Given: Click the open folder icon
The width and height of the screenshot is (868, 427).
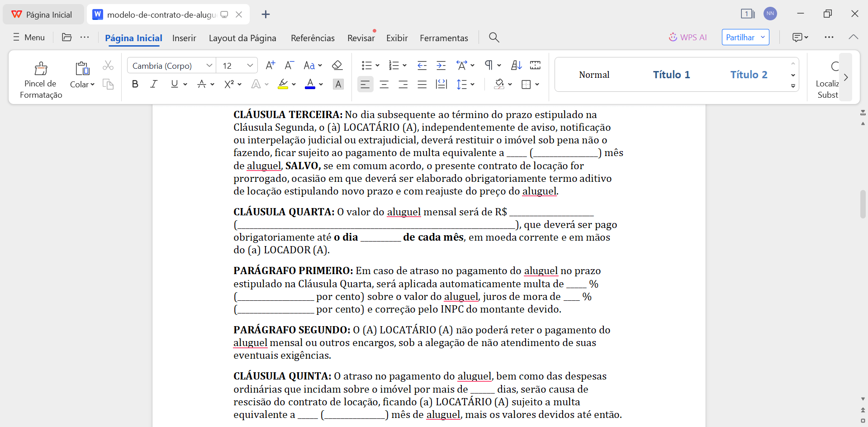Looking at the screenshot, I should [x=67, y=38].
